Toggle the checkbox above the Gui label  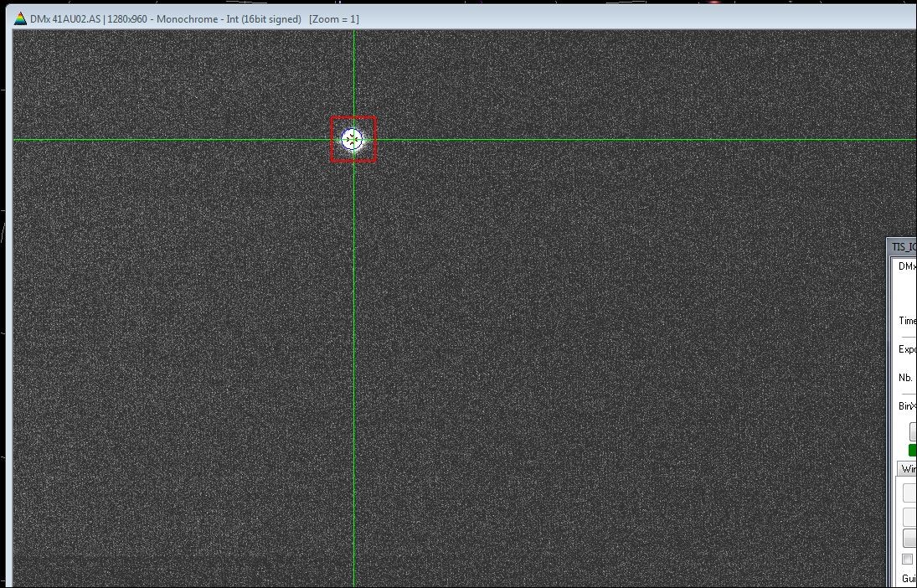(907, 559)
